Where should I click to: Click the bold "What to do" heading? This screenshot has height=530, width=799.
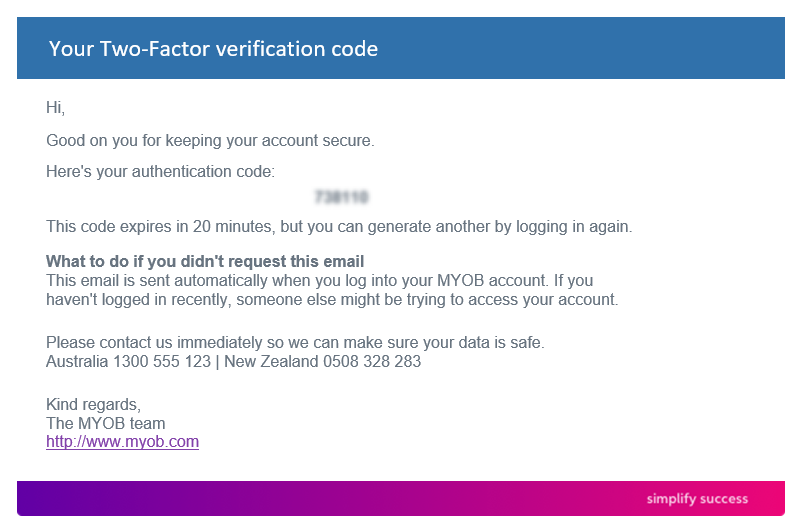coord(205,262)
